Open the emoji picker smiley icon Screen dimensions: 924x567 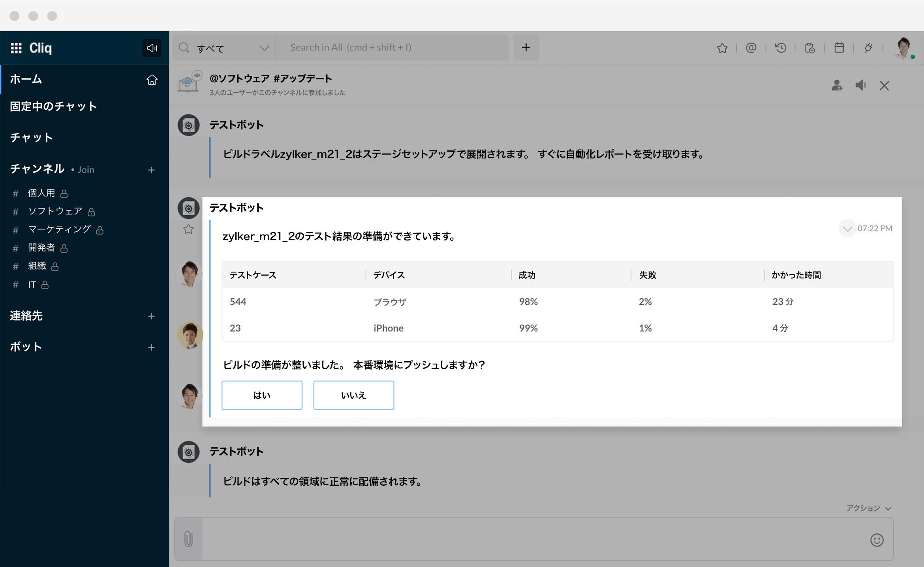(877, 540)
